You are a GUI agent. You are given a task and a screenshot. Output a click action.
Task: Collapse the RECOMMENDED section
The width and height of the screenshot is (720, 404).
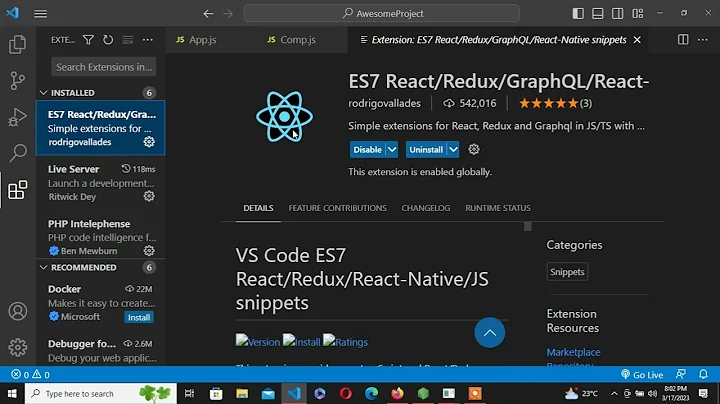click(x=43, y=267)
